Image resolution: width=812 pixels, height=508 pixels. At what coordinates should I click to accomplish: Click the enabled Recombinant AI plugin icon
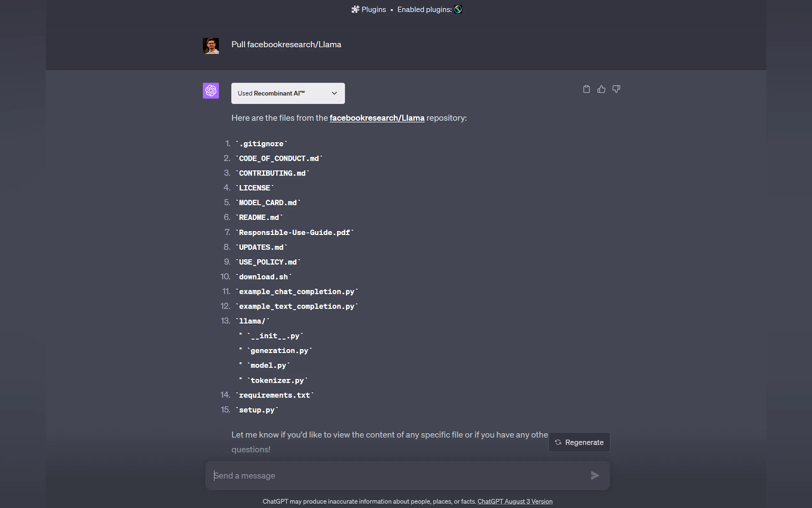coord(458,9)
